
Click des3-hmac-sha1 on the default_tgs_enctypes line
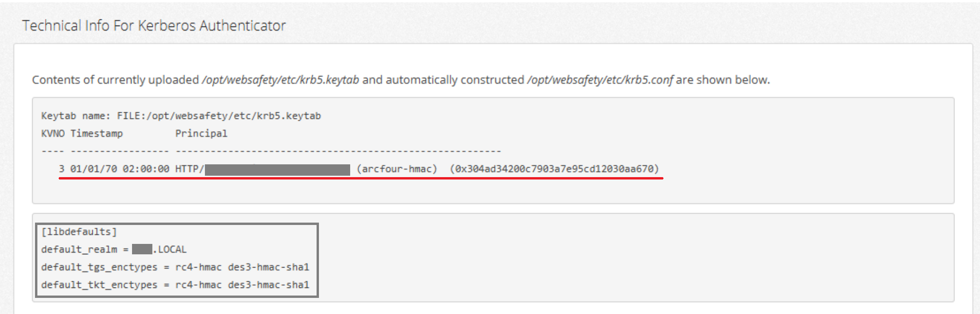(268, 267)
